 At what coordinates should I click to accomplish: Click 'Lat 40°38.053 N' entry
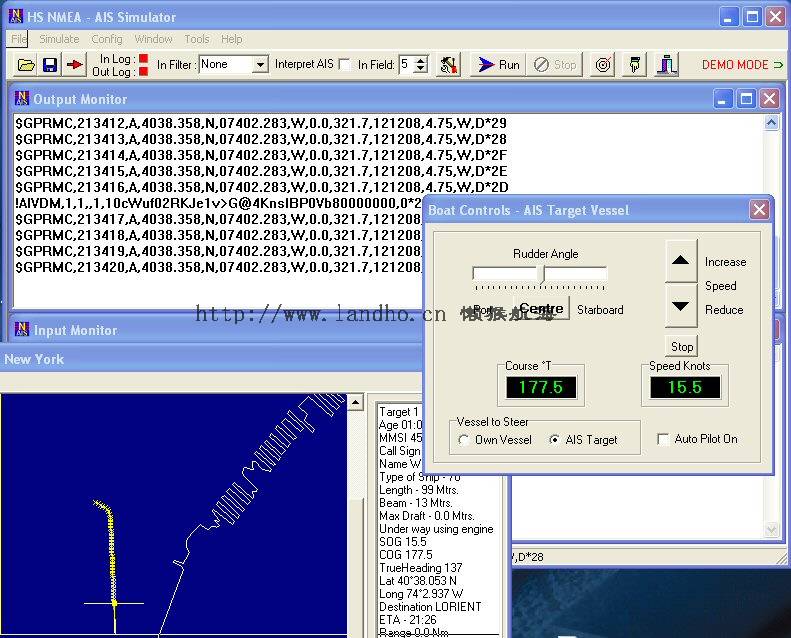pyautogui.click(x=418, y=581)
